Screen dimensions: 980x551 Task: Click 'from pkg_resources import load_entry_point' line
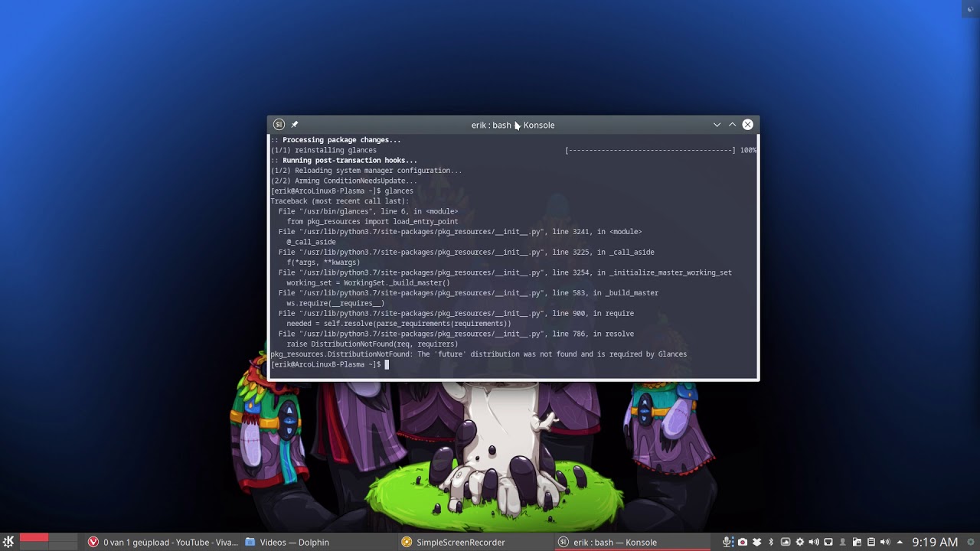372,222
